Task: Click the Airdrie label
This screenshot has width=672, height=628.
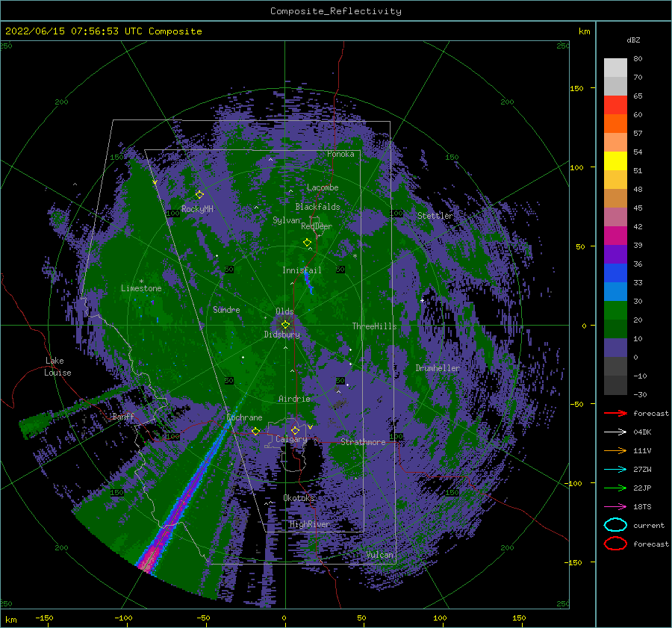Action: (294, 399)
